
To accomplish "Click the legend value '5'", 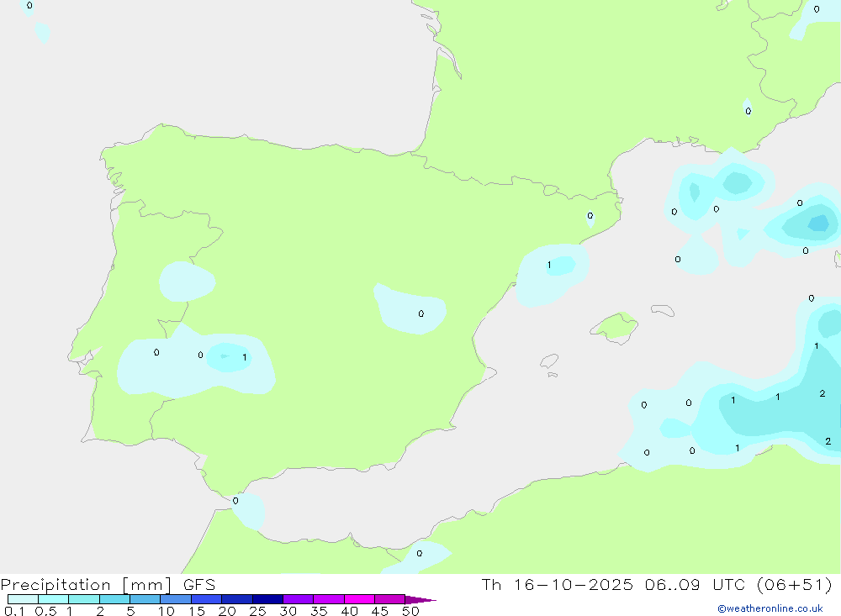I will click(130, 611).
